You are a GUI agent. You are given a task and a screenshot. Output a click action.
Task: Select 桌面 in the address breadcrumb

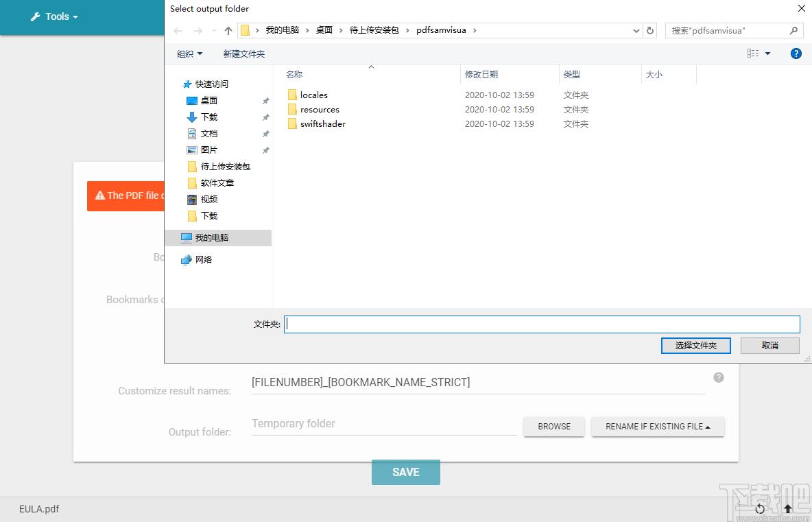pos(324,30)
